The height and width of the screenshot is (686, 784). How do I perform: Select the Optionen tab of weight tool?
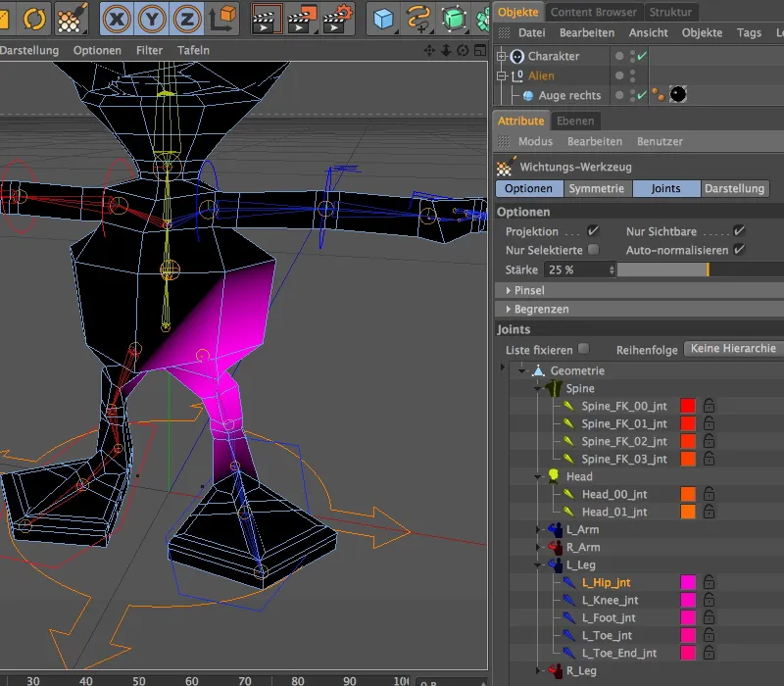coord(528,188)
